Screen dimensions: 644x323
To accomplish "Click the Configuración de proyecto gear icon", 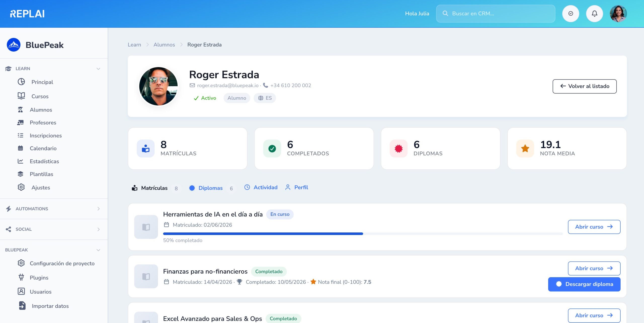I will pos(21,263).
